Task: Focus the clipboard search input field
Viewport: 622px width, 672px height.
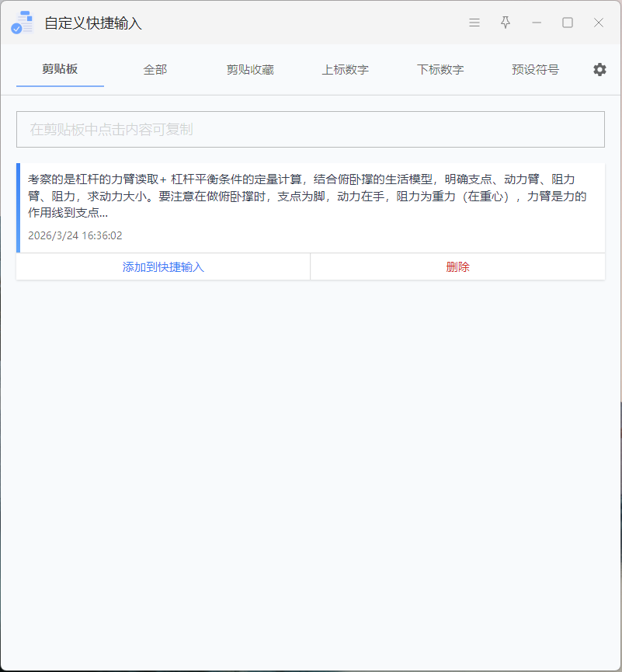Action: point(311,130)
